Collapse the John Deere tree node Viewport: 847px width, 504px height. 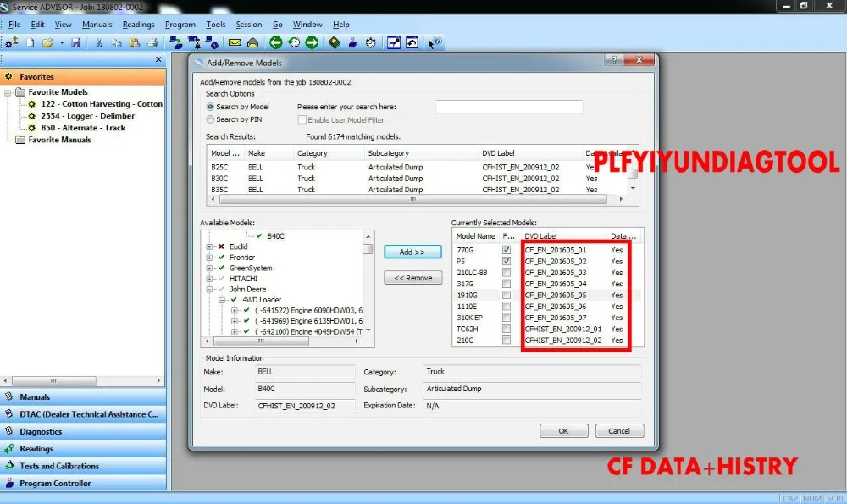(x=209, y=290)
